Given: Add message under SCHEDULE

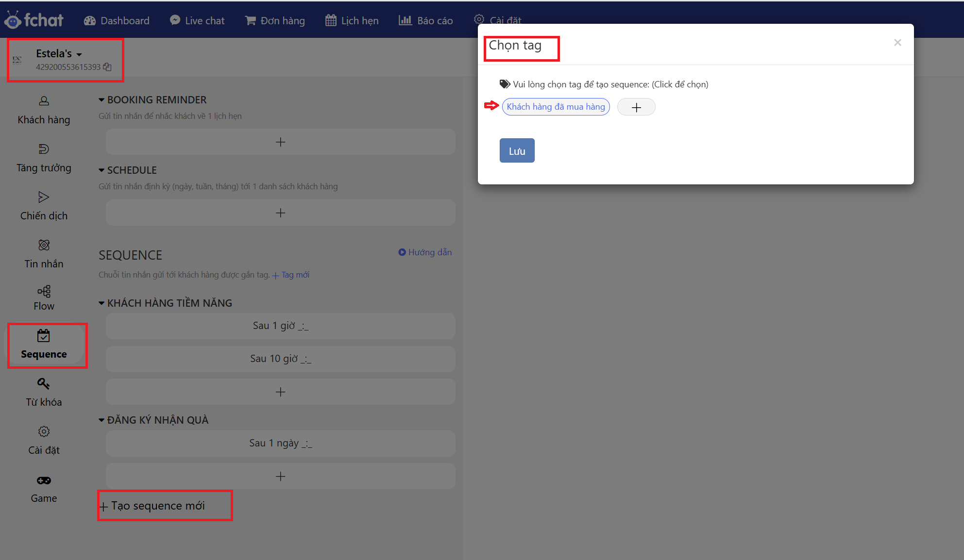Looking at the screenshot, I should 281,213.
